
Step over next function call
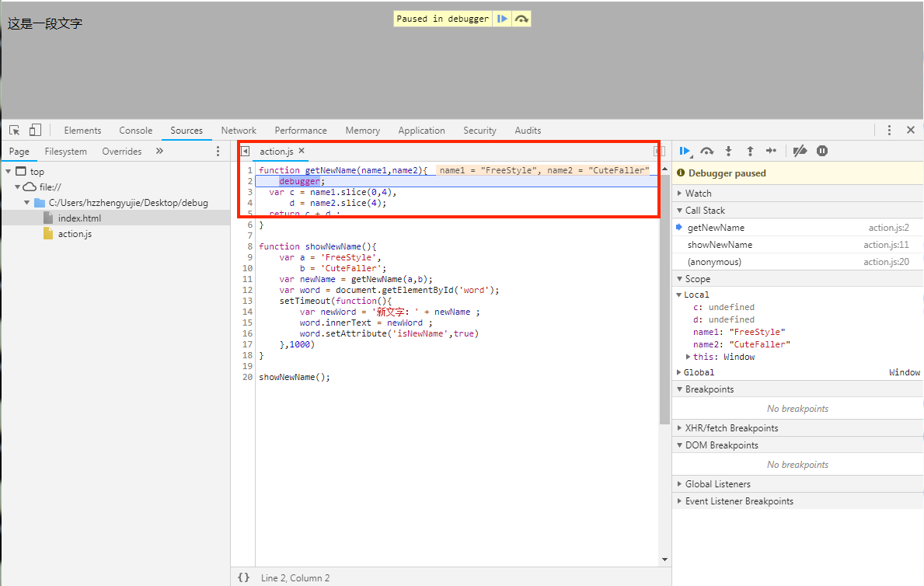coord(706,151)
